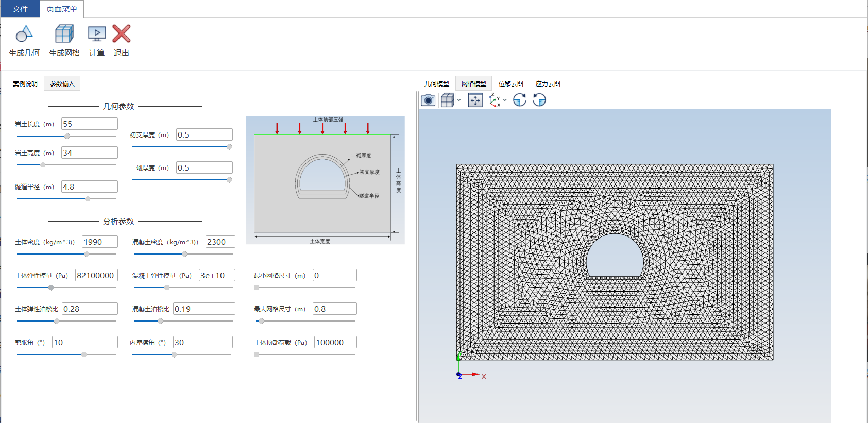The width and height of the screenshot is (868, 423).
Task: Open the 网格模型 view tab
Action: click(x=474, y=83)
